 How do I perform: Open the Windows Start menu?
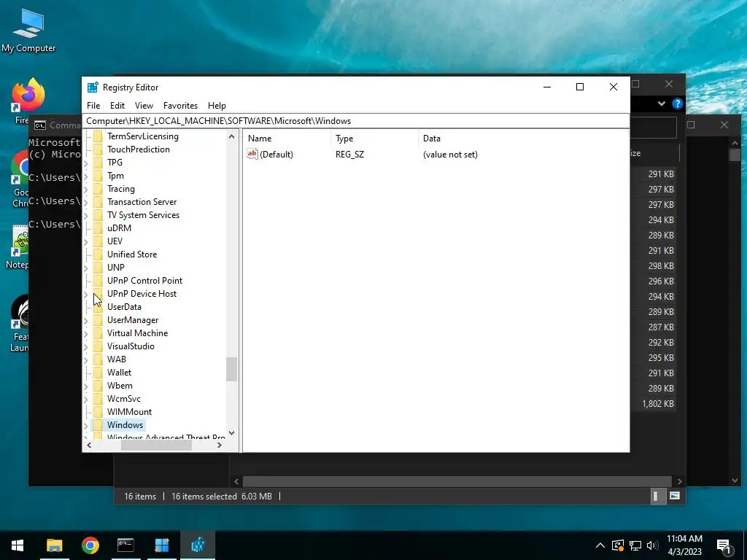18,545
